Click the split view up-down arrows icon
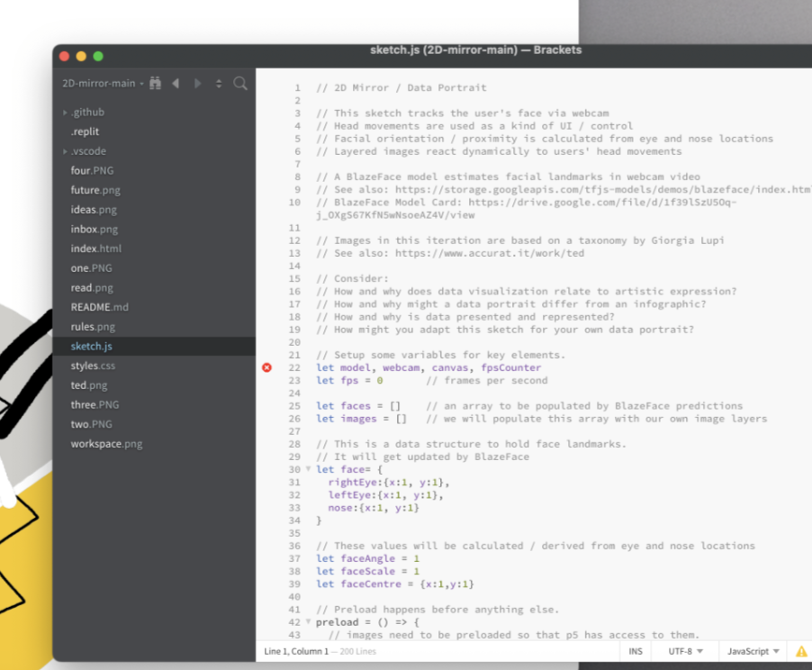812x670 pixels. pos(219,83)
